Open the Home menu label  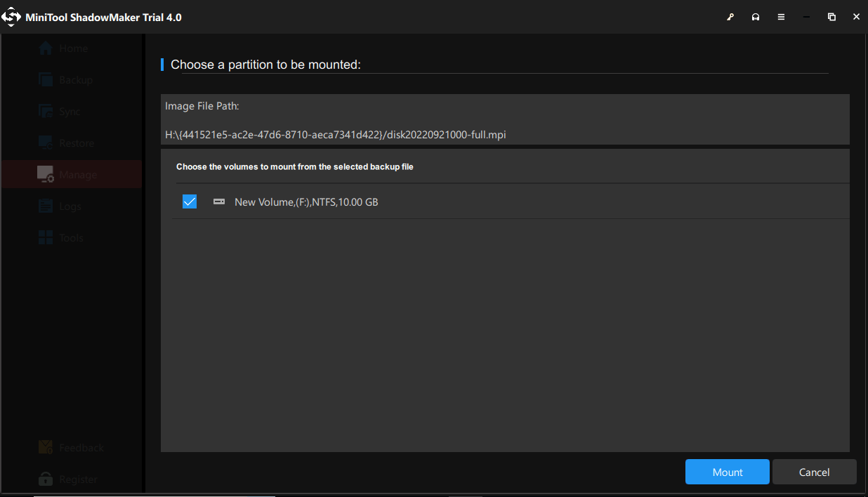74,48
